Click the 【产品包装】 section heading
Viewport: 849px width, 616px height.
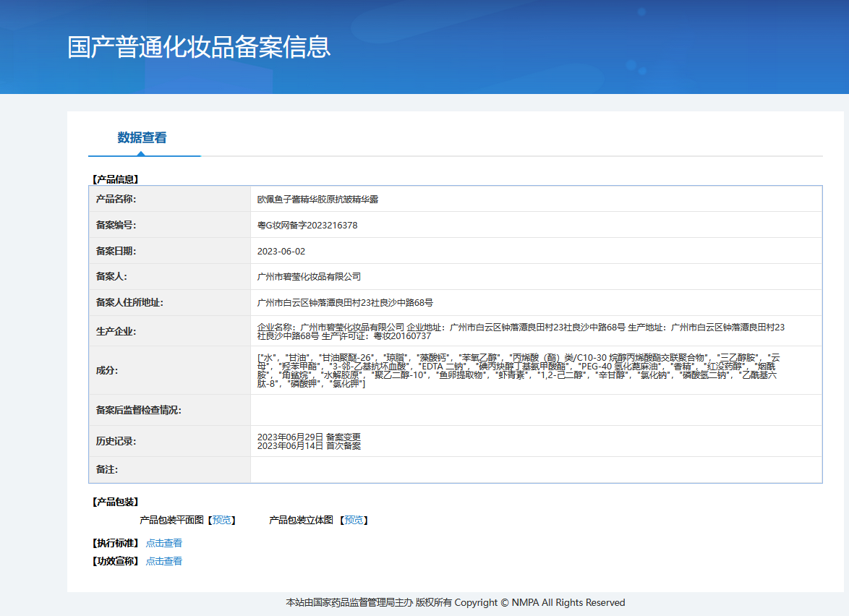[115, 502]
